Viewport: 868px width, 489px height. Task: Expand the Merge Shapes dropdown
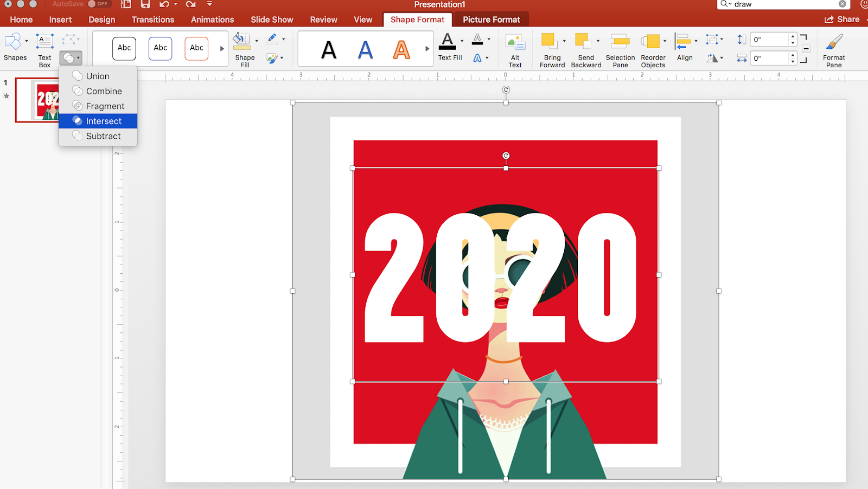78,58
